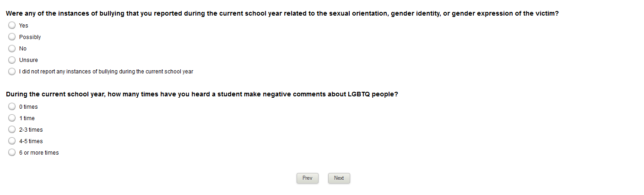This screenshot has width=644, height=195.
Task: Select 'I did not report any instances' option
Action: point(12,72)
